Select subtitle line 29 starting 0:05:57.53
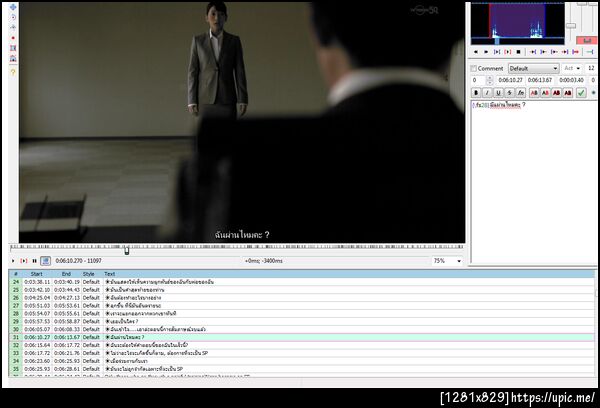The height and width of the screenshot is (408, 600). tap(302, 322)
